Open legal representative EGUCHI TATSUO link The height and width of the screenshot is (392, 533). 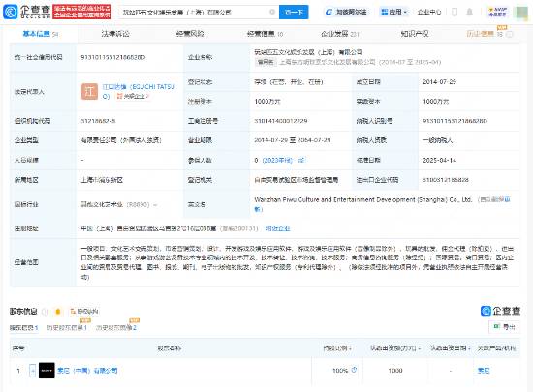tap(139, 91)
